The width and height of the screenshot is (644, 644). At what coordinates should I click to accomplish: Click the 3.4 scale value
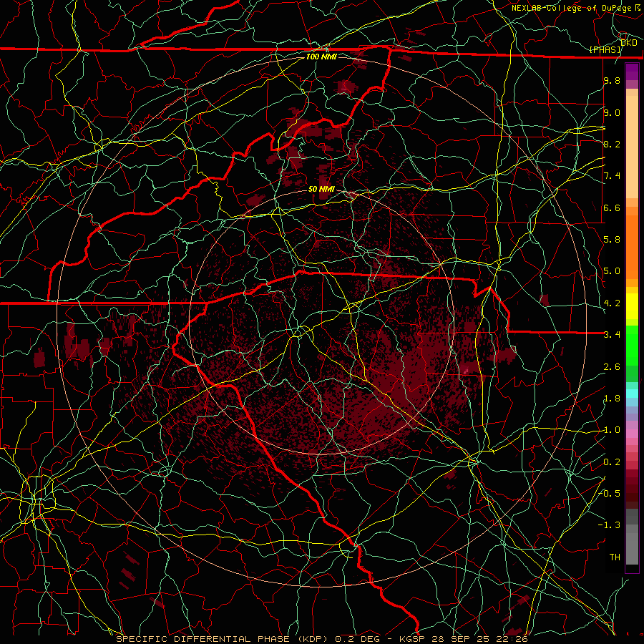612,335
